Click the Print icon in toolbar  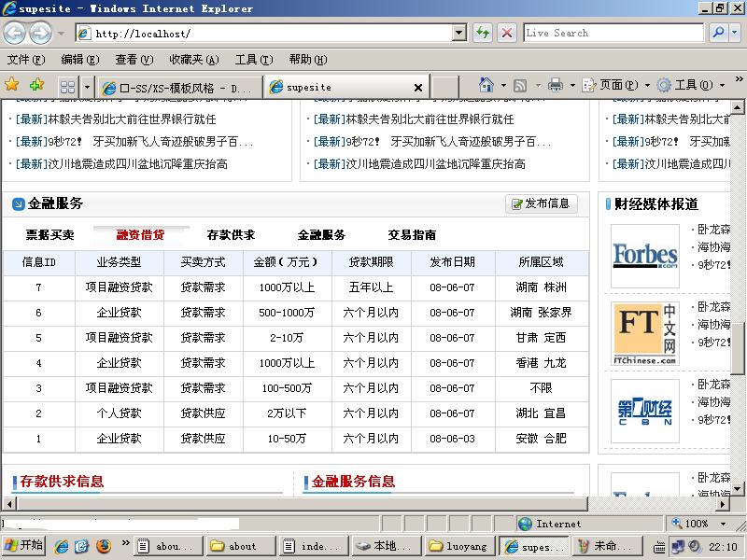pyautogui.click(x=556, y=85)
